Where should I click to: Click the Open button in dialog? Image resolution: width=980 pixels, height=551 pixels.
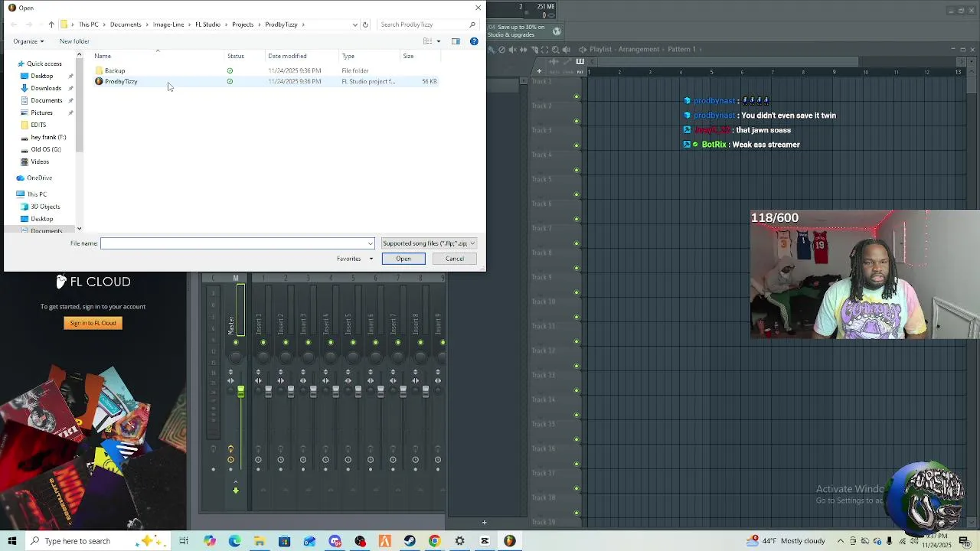(x=403, y=259)
